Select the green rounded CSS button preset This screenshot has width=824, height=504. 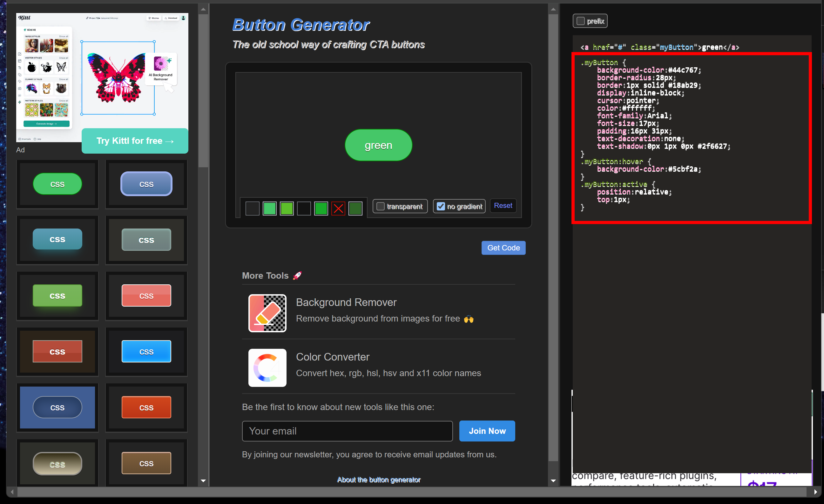(x=57, y=184)
